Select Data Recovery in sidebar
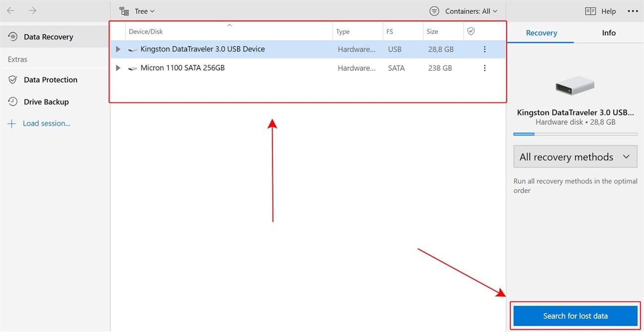The width and height of the screenshot is (644, 332). pos(54,37)
